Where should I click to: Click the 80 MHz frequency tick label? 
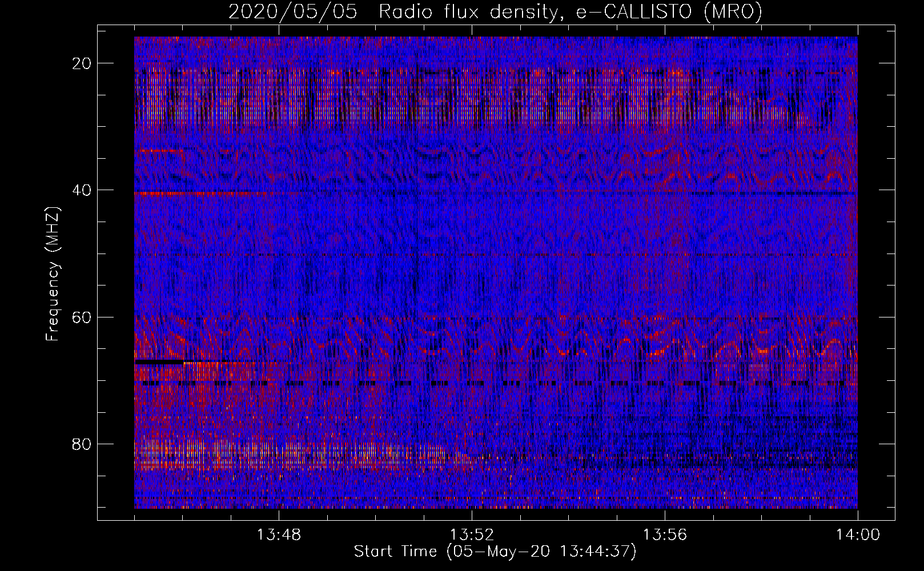(82, 444)
